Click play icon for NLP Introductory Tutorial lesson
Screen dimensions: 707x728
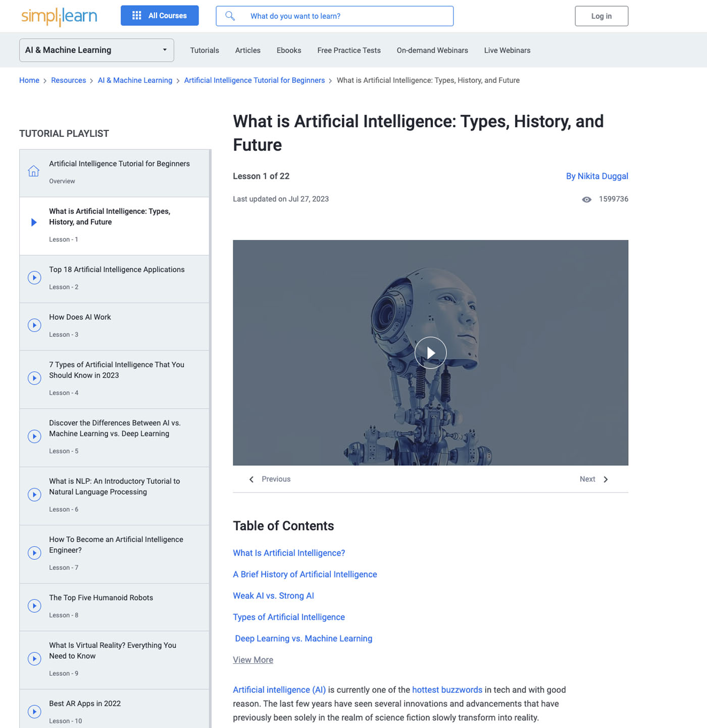(34, 495)
